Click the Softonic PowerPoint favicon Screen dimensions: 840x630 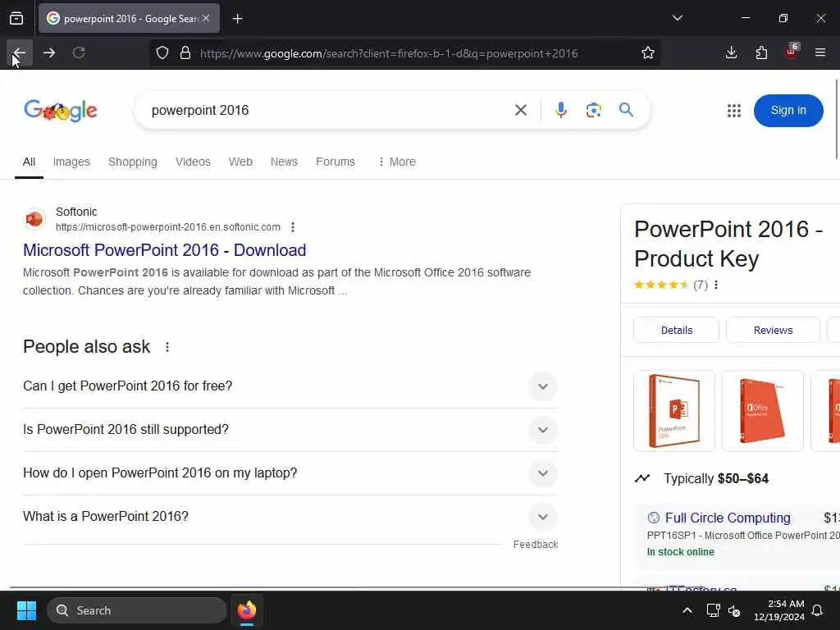(34, 219)
